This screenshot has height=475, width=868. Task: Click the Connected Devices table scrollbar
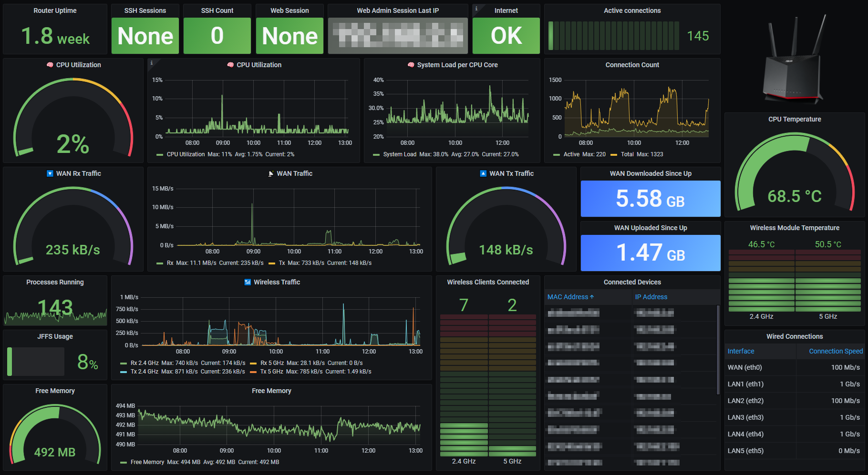click(718, 350)
